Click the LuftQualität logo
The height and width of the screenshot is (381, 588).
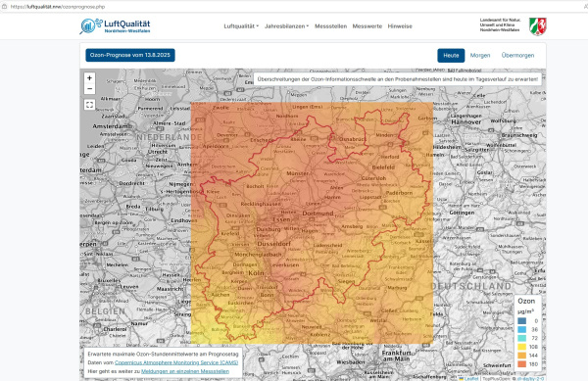115,26
